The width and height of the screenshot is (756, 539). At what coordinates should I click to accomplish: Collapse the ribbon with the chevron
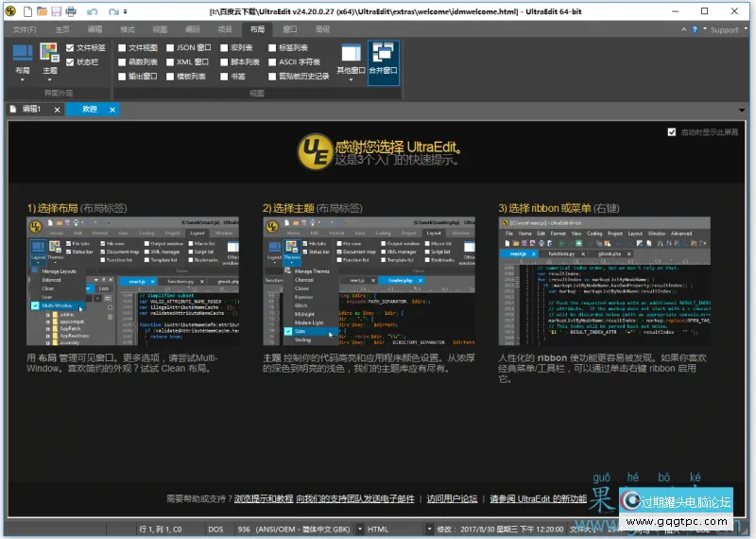683,29
